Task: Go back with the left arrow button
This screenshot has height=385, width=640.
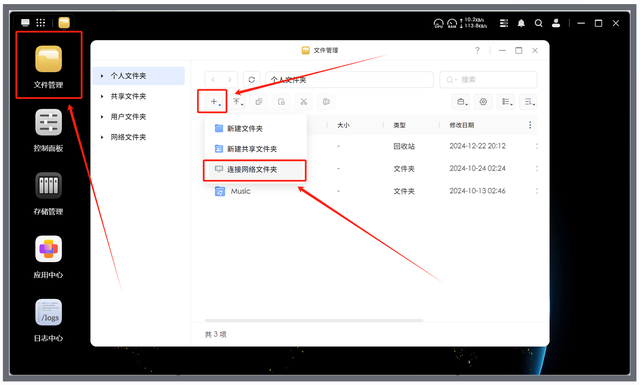Action: (x=213, y=80)
